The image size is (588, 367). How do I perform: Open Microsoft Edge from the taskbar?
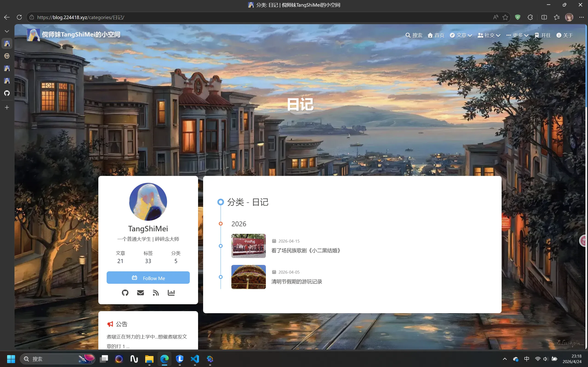point(164,359)
